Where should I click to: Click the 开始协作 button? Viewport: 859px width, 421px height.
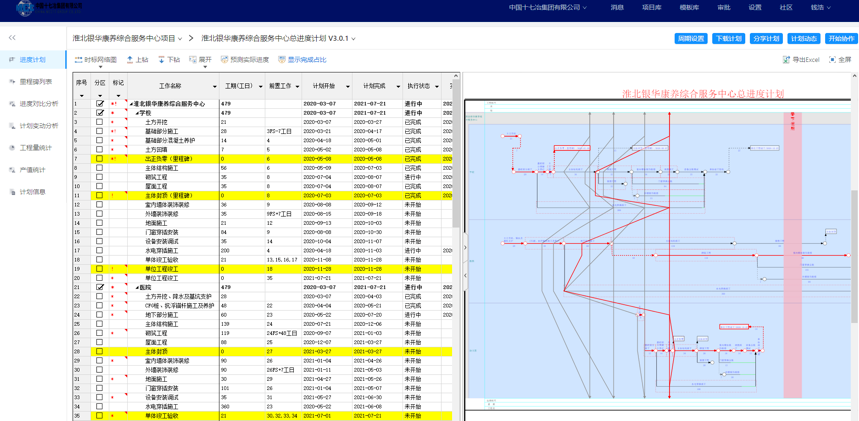pyautogui.click(x=841, y=39)
